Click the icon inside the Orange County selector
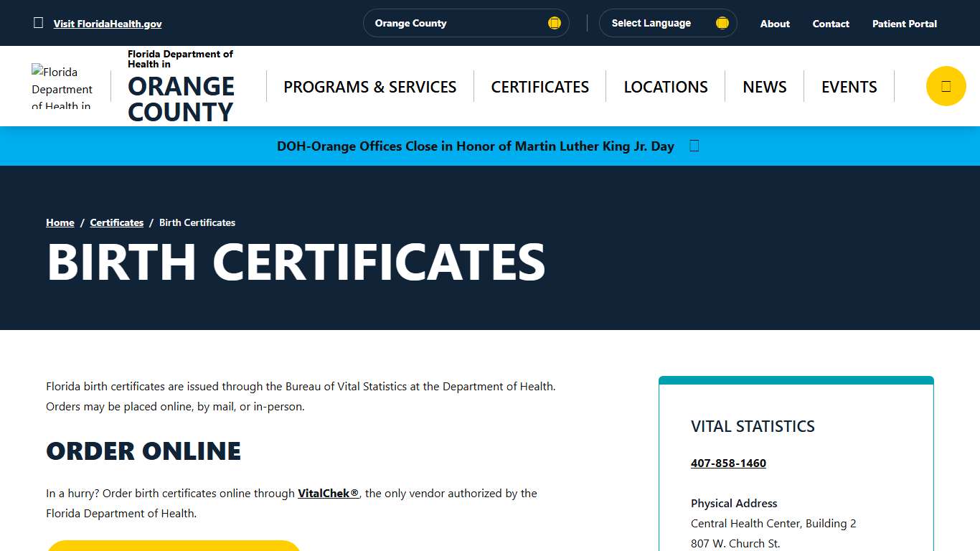The image size is (980, 551). [554, 22]
